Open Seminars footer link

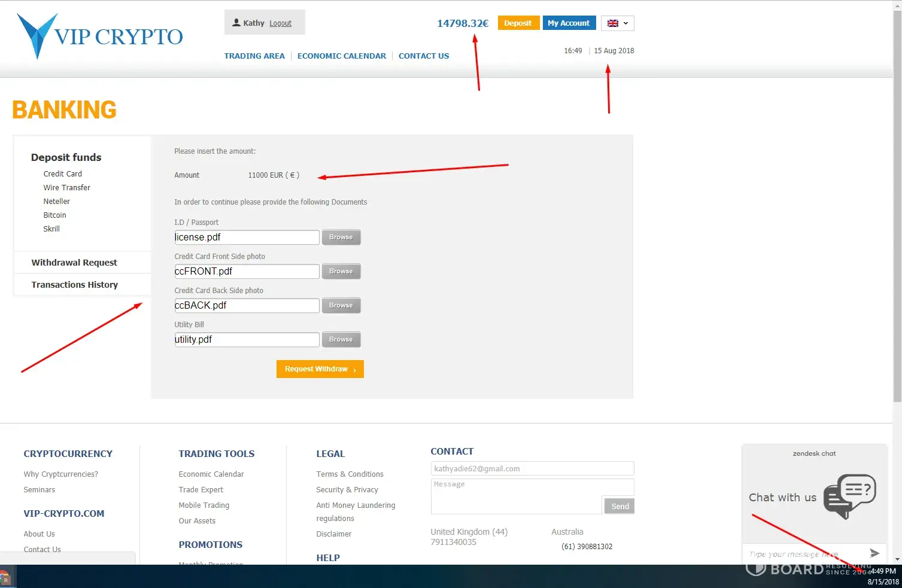coord(40,490)
